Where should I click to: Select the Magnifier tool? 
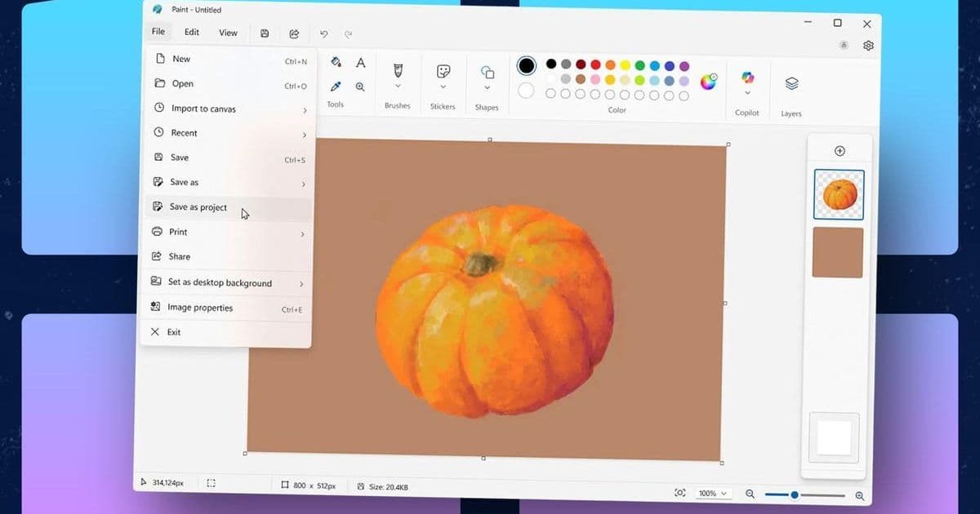[360, 86]
